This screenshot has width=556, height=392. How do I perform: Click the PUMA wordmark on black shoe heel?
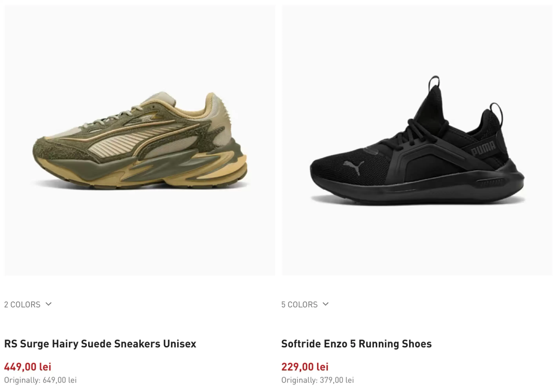point(483,148)
